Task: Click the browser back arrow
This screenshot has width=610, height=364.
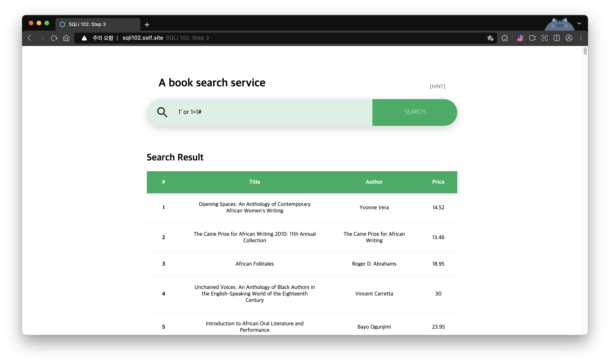Action: 29,38
